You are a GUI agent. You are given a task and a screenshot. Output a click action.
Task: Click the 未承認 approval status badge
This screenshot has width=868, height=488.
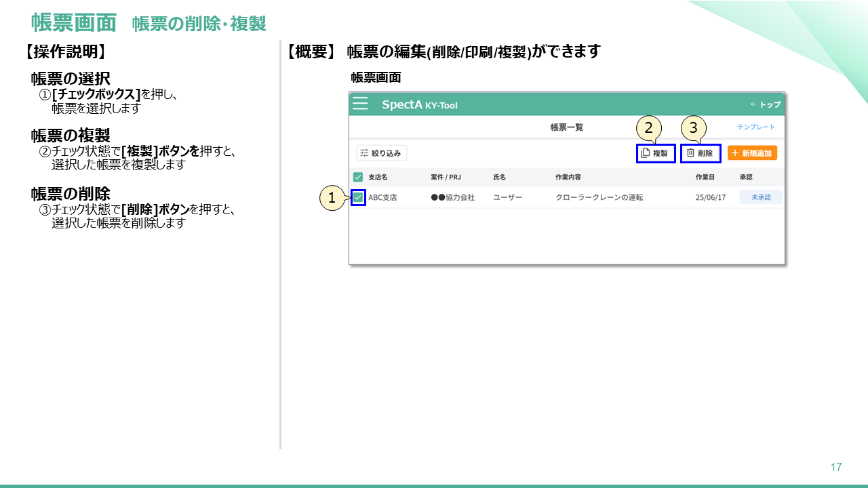click(760, 197)
